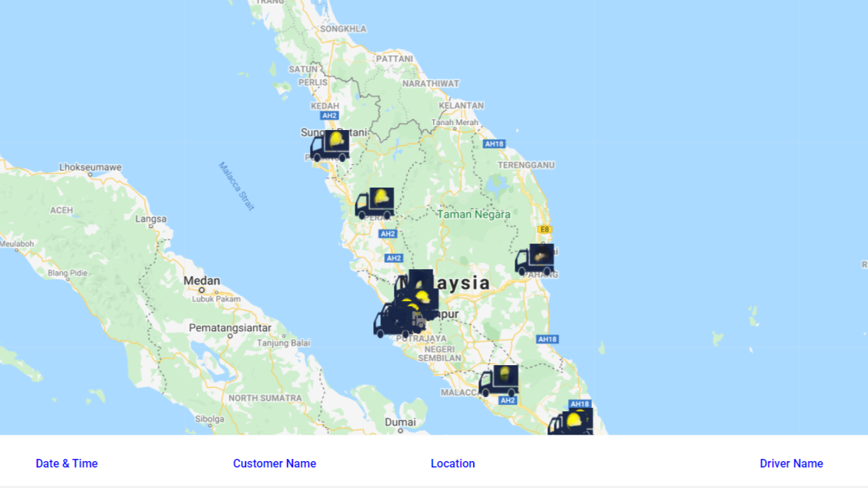The image size is (868, 488).
Task: Click the Dumai city label
Action: (400, 423)
